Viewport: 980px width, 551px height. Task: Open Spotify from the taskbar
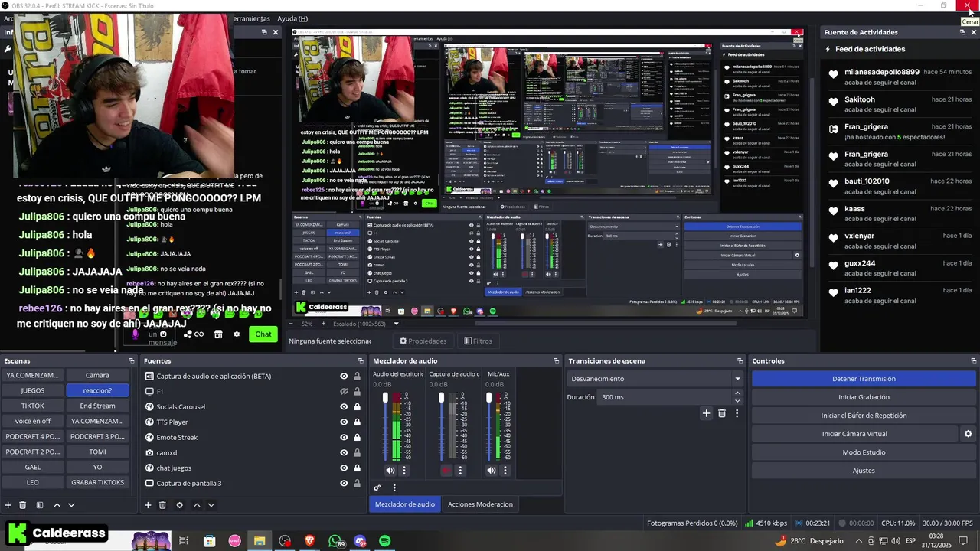(x=385, y=541)
